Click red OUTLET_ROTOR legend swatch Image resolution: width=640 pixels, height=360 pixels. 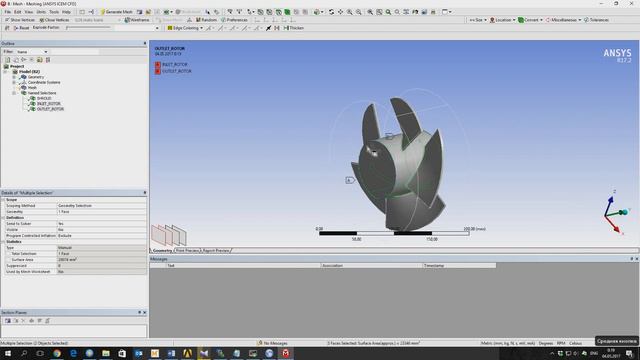(158, 71)
